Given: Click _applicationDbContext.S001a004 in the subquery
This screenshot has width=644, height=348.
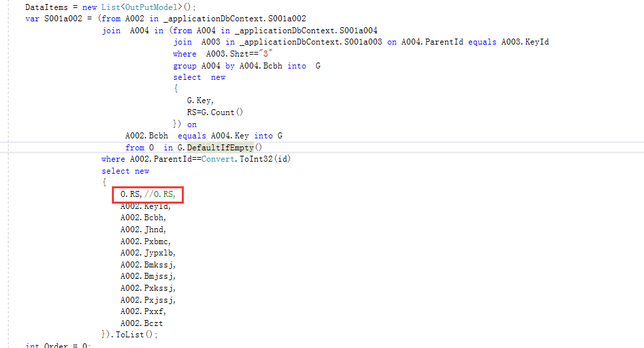Looking at the screenshot, I should (x=306, y=31).
